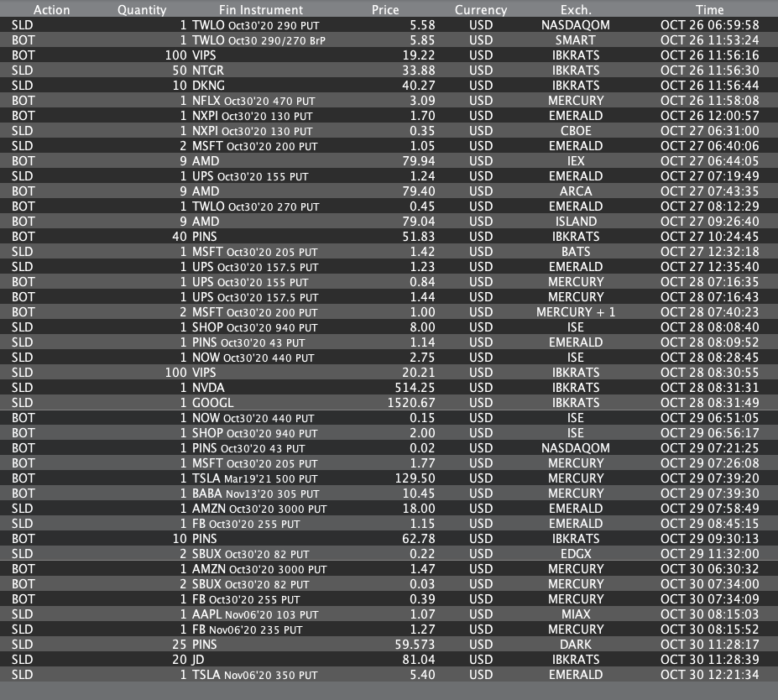Click AMZN Oct30'20 3000 PUT sold at 18.00

coord(389,509)
